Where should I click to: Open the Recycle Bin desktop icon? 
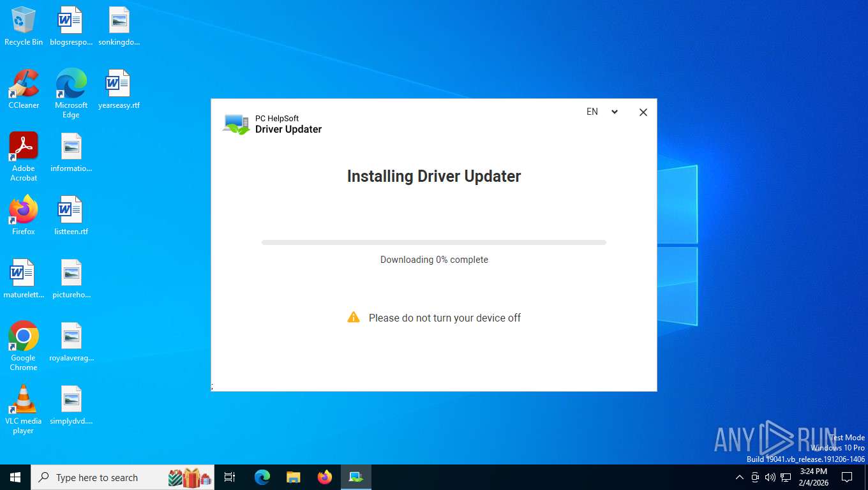click(24, 27)
